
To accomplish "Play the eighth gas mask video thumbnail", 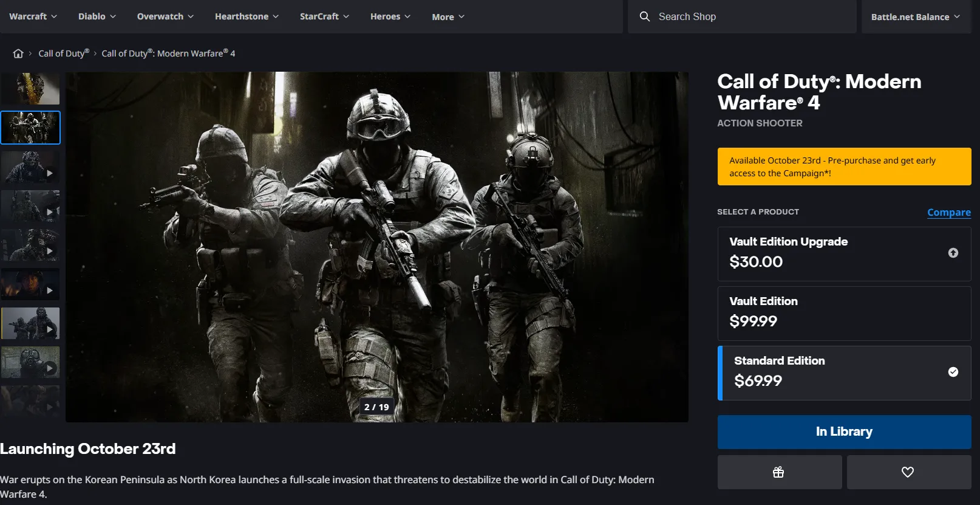I will coord(30,363).
